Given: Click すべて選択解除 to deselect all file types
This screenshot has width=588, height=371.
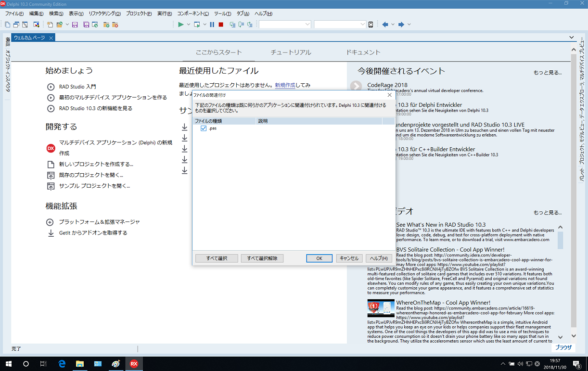Looking at the screenshot, I should [x=262, y=258].
